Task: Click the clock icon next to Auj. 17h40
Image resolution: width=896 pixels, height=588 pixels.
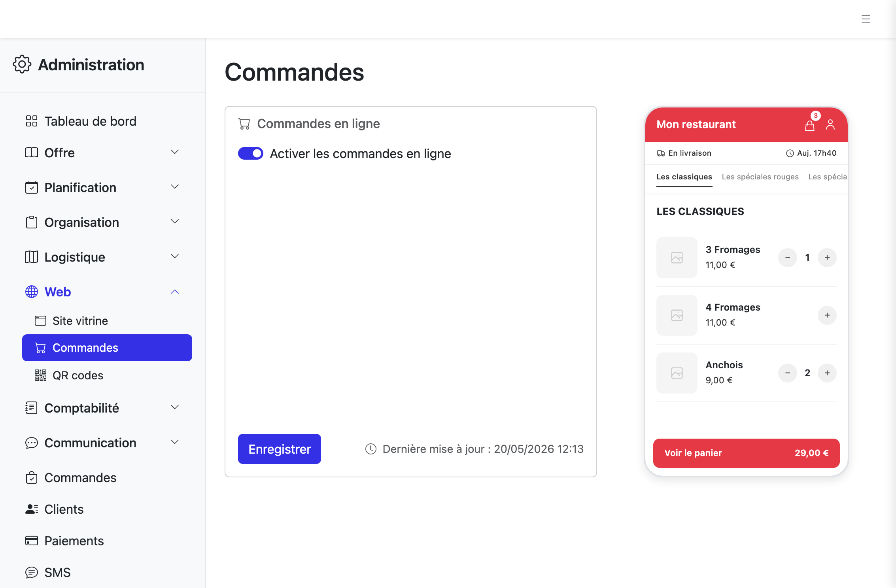Action: click(790, 153)
